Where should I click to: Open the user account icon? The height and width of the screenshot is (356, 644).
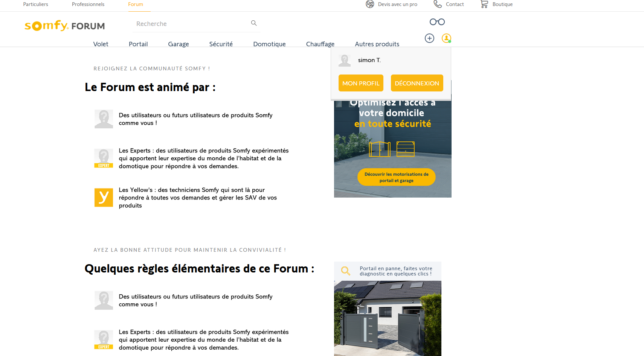click(x=446, y=38)
